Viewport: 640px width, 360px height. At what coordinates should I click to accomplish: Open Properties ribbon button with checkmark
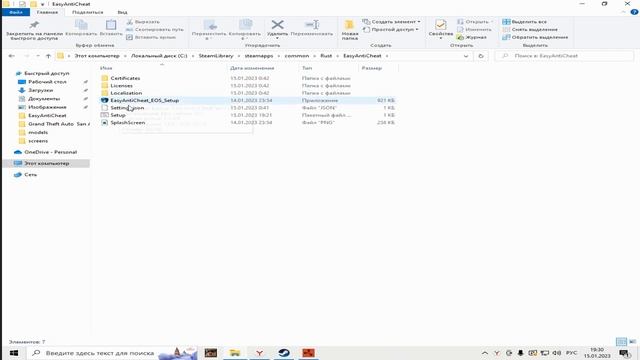click(440, 29)
